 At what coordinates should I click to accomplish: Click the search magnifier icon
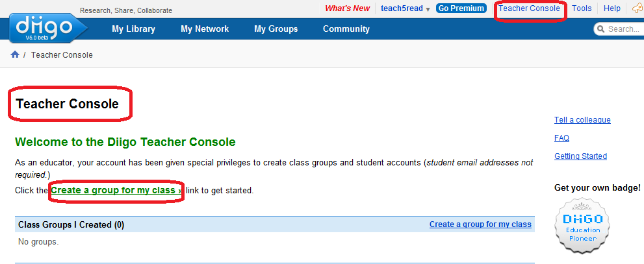pos(601,29)
